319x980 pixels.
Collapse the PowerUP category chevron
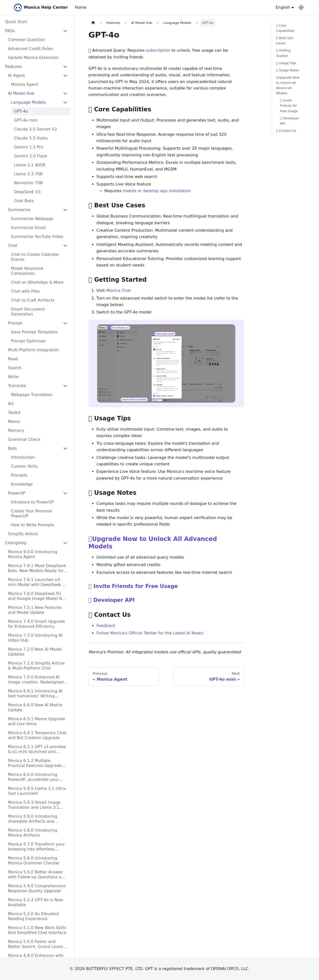pos(65,493)
